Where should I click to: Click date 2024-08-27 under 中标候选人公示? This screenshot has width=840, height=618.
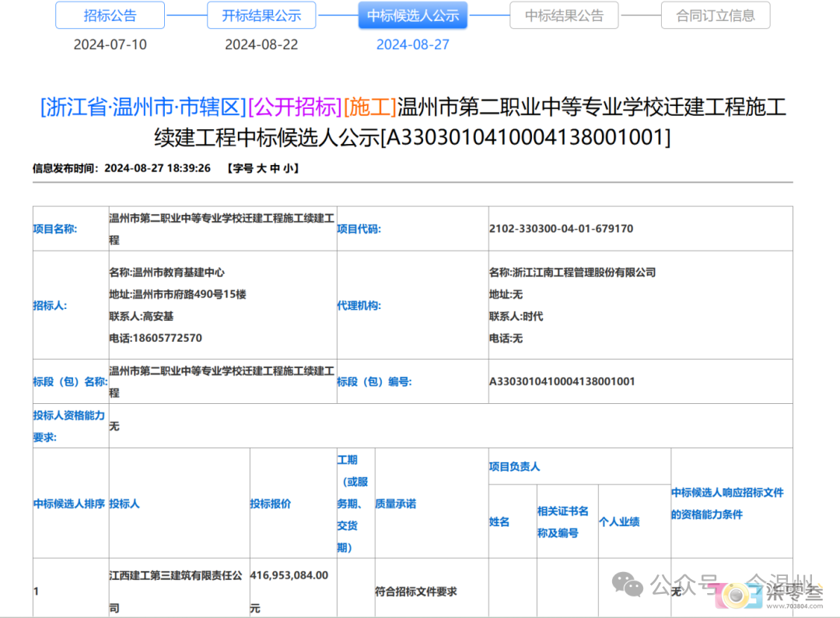(413, 44)
